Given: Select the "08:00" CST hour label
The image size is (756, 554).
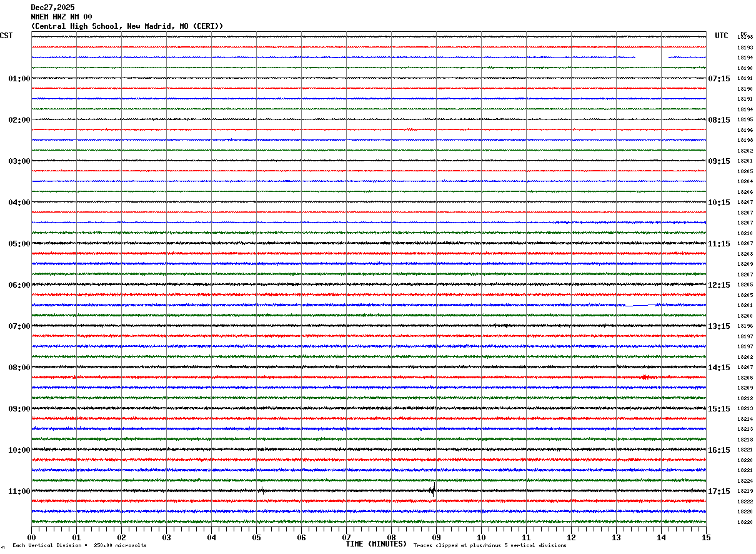Looking at the screenshot, I should tap(19, 368).
